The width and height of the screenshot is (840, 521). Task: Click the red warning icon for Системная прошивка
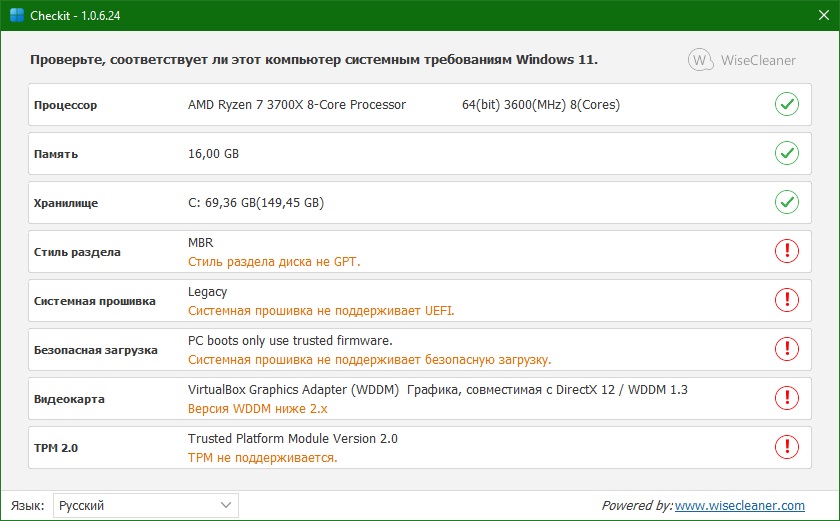[786, 300]
